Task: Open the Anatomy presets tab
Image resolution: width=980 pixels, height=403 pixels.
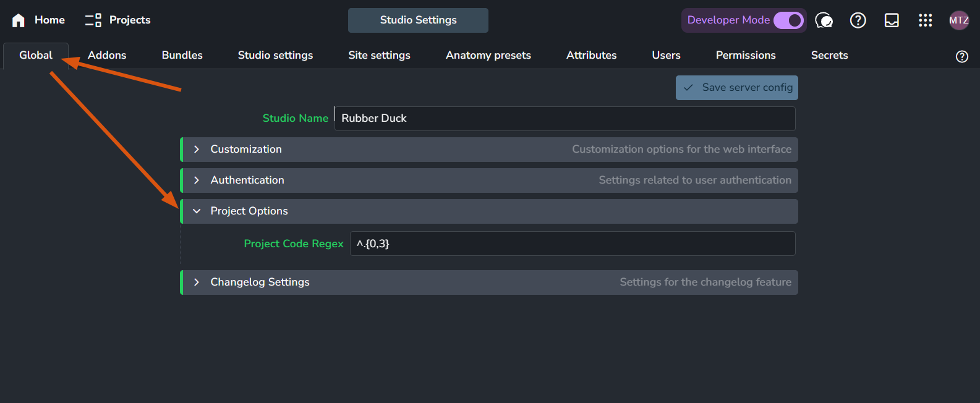Action: 488,56
